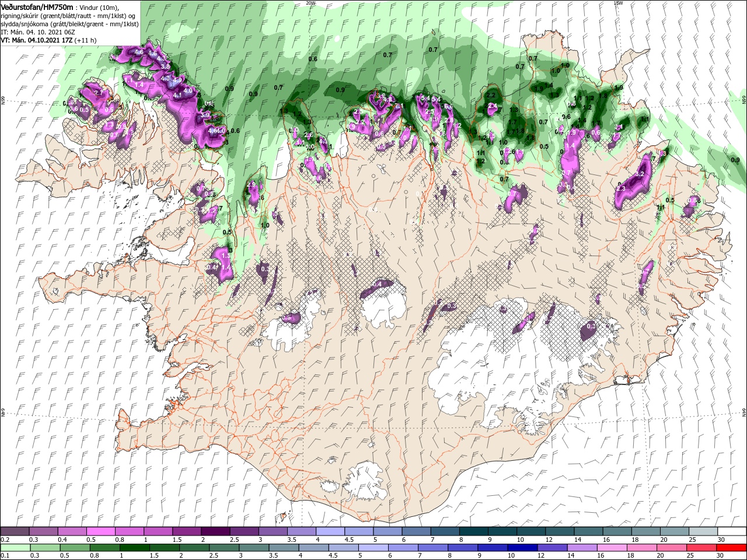This screenshot has width=747, height=560.
Task: Click the Veðurstofan/HM750m title text
Action: click(x=37, y=6)
